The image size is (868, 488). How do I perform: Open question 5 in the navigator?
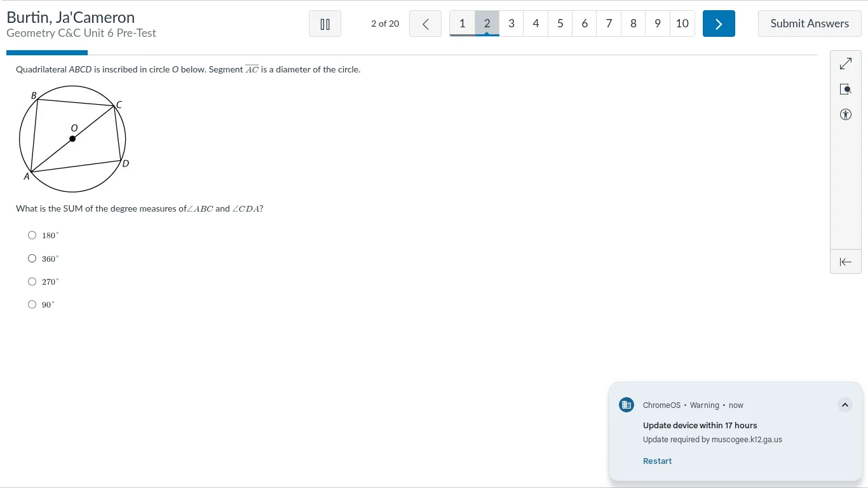coord(560,24)
